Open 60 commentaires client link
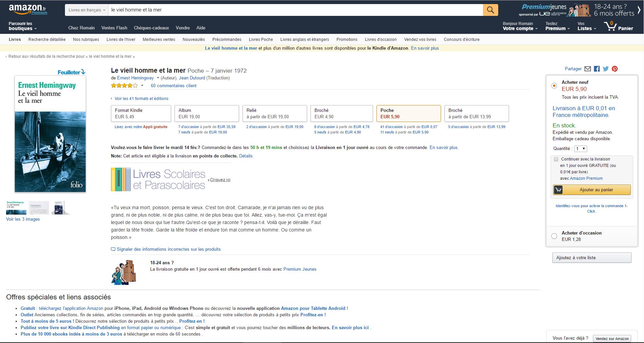This screenshot has height=343, width=644. [174, 86]
